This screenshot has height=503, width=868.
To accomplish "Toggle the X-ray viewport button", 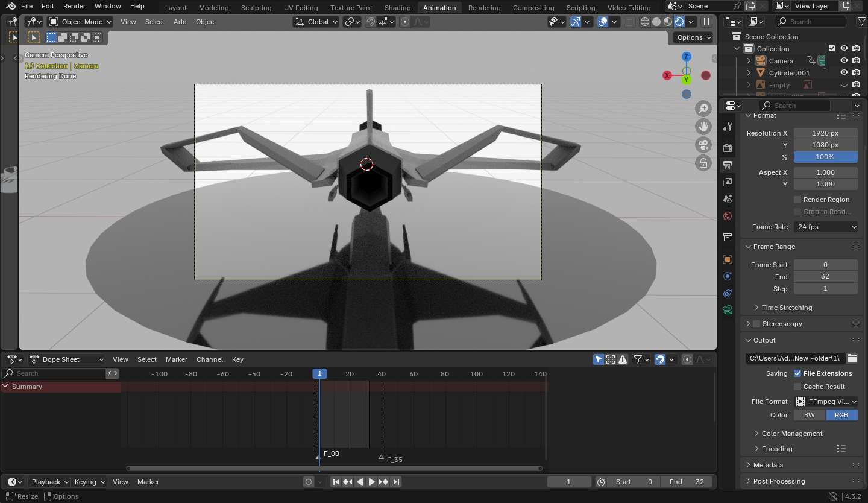I will point(629,22).
